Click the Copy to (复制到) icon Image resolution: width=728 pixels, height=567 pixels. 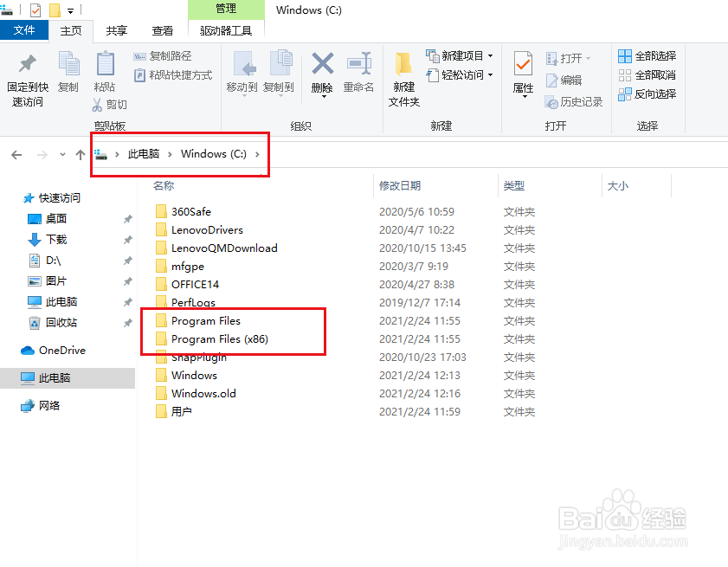tap(280, 63)
